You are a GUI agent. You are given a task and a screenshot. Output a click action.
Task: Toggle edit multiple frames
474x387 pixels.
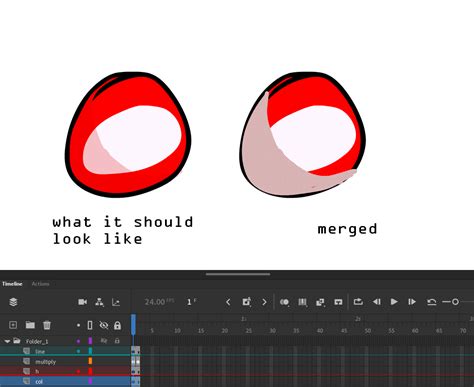302,302
